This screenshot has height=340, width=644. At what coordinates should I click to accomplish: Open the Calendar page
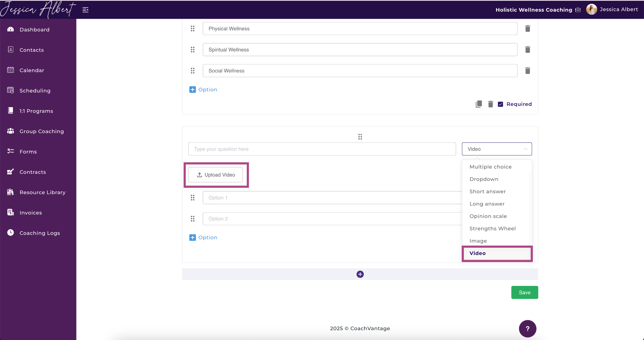(x=32, y=70)
